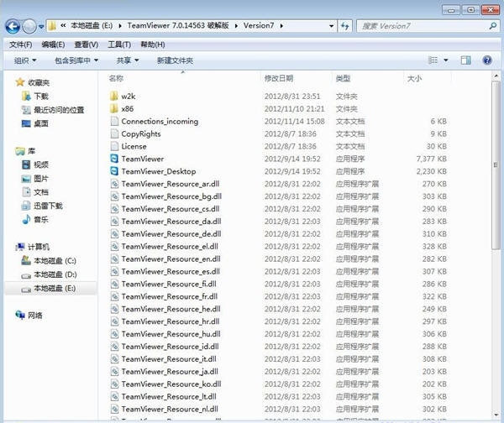Click Version7 in the address breadcrumb
Image resolution: width=504 pixels, height=423 pixels.
coord(259,26)
